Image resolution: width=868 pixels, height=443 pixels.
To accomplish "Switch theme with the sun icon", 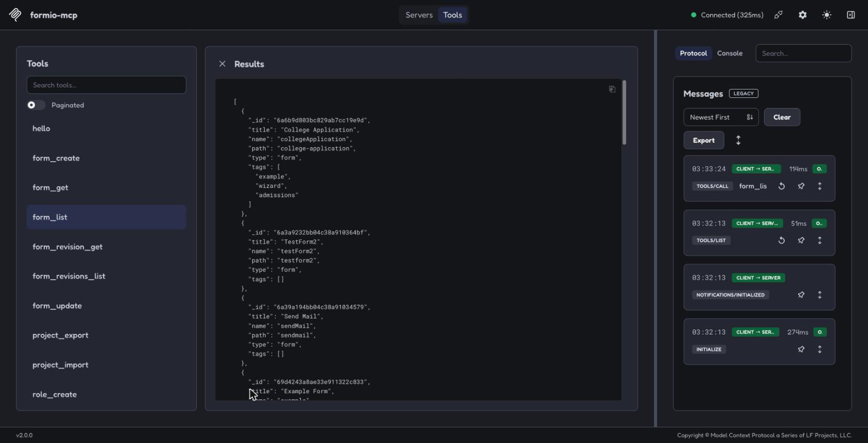I will click(827, 15).
